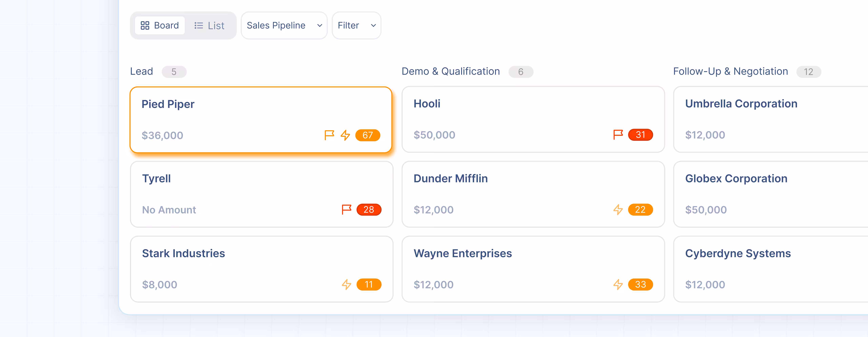Click the 67 score badge on Pied Piper

pyautogui.click(x=368, y=135)
